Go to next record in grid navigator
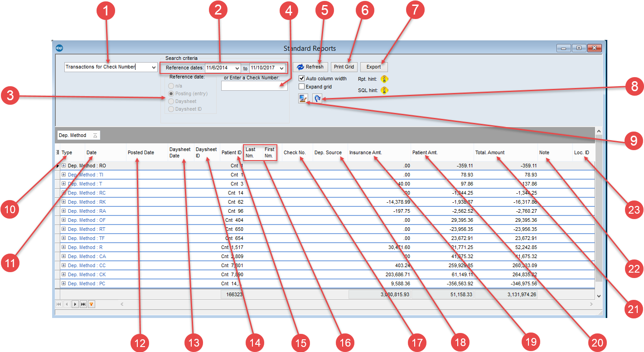Screen dimensions: 644x352 tap(75, 304)
